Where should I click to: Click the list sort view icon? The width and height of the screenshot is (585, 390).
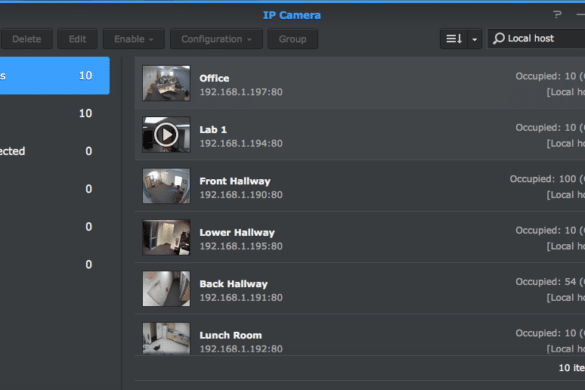click(x=454, y=38)
